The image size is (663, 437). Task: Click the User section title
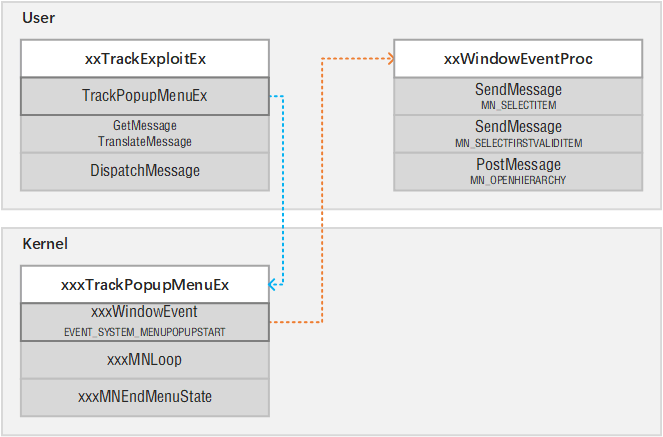coord(38,18)
